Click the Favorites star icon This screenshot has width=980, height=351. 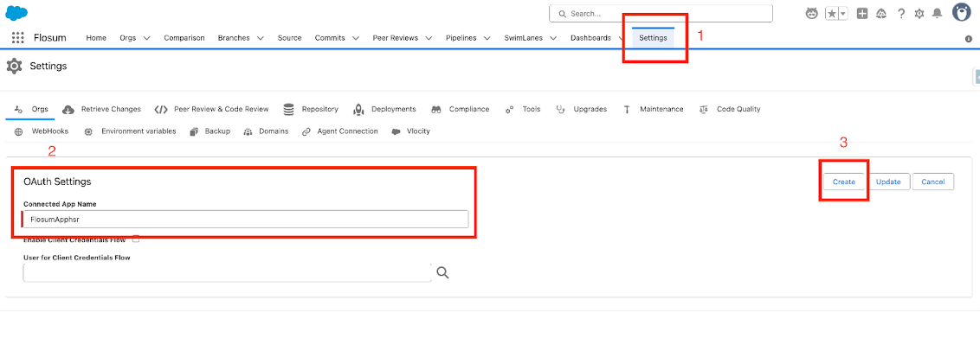(x=831, y=13)
